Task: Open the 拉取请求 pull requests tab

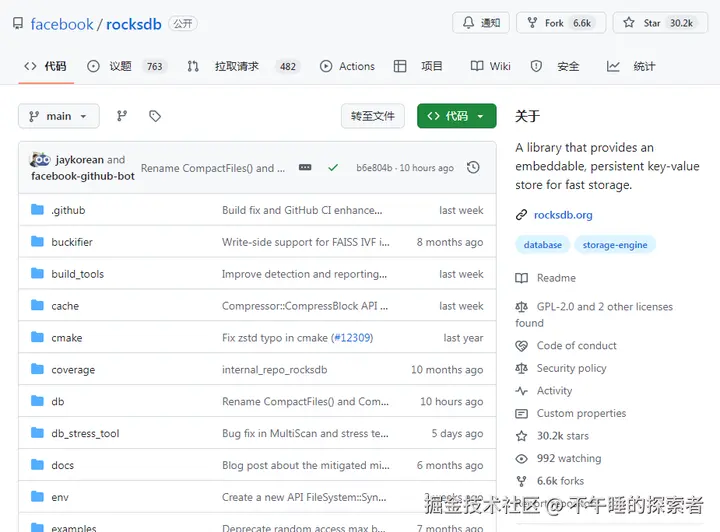Action: pos(243,67)
